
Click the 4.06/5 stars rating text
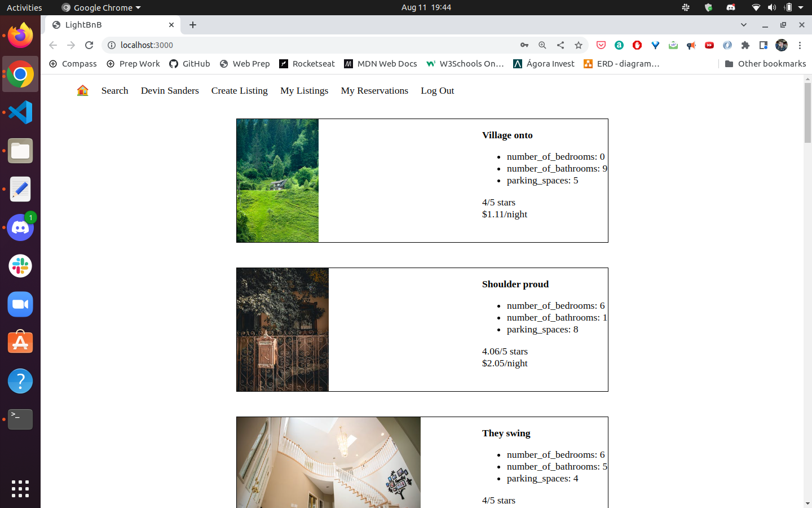coord(505,351)
